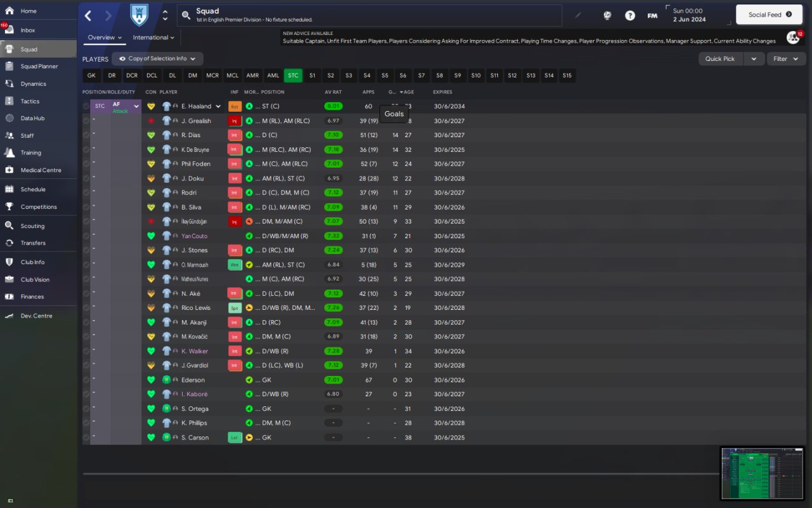The width and height of the screenshot is (812, 508).
Task: Click the Quick Pick button
Action: (x=720, y=58)
